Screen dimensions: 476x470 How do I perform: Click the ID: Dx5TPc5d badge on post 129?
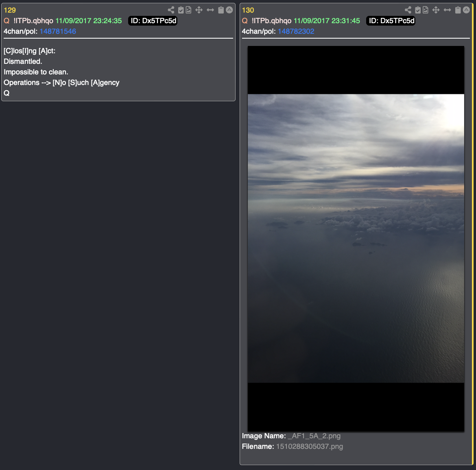tap(153, 21)
